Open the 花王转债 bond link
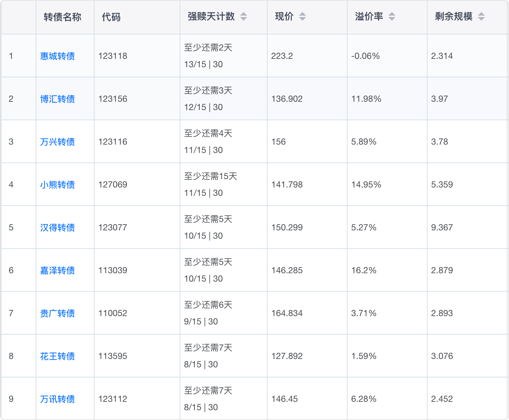This screenshot has height=420, width=509. click(57, 356)
